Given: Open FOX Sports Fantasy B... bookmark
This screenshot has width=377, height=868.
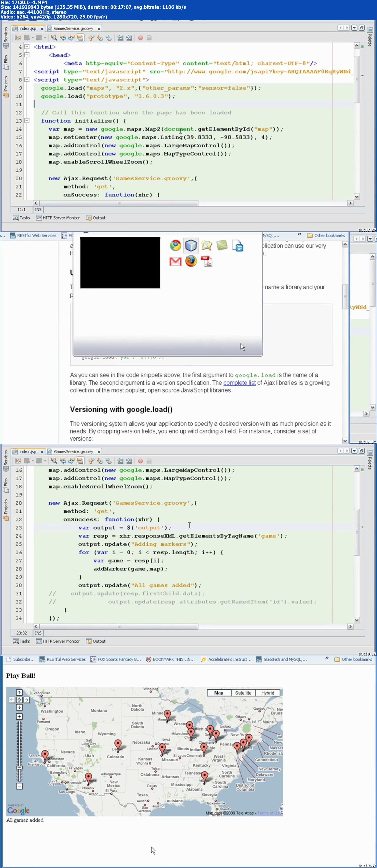Looking at the screenshot, I should pyautogui.click(x=116, y=659).
